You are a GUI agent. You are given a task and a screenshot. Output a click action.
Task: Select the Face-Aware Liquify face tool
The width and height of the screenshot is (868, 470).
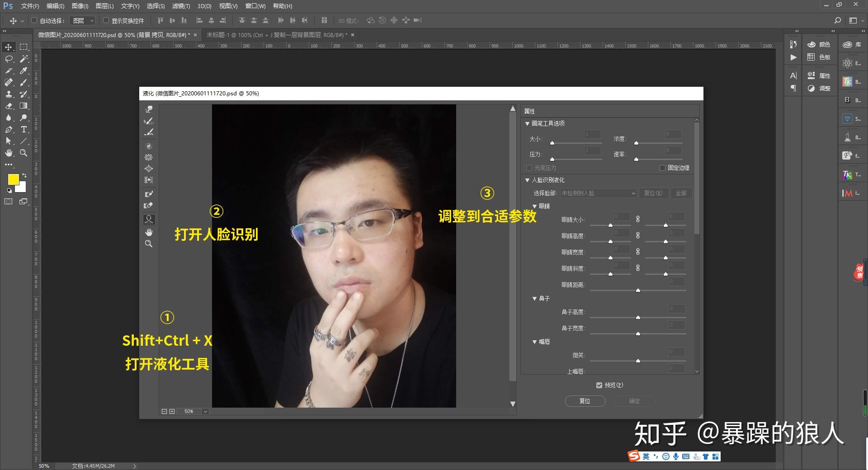149,219
